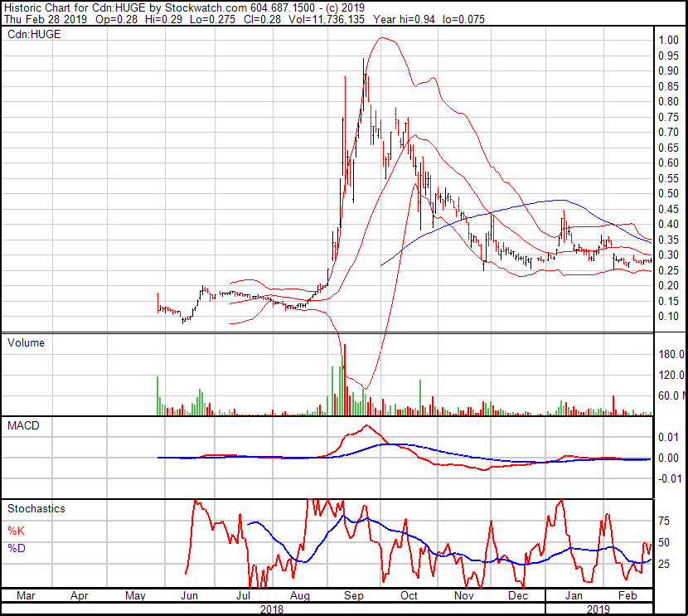Click the 'Lo=0.275' low value
Viewport: 688px width, 616px height.
tap(212, 19)
